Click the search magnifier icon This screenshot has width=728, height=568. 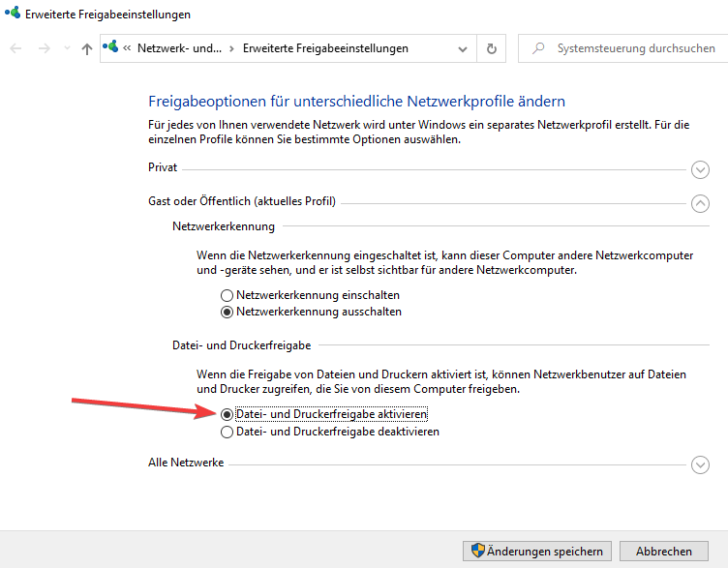[x=538, y=48]
